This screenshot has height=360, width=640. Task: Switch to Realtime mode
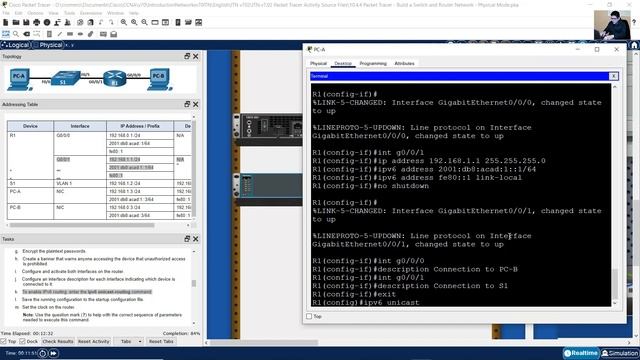tap(580, 353)
